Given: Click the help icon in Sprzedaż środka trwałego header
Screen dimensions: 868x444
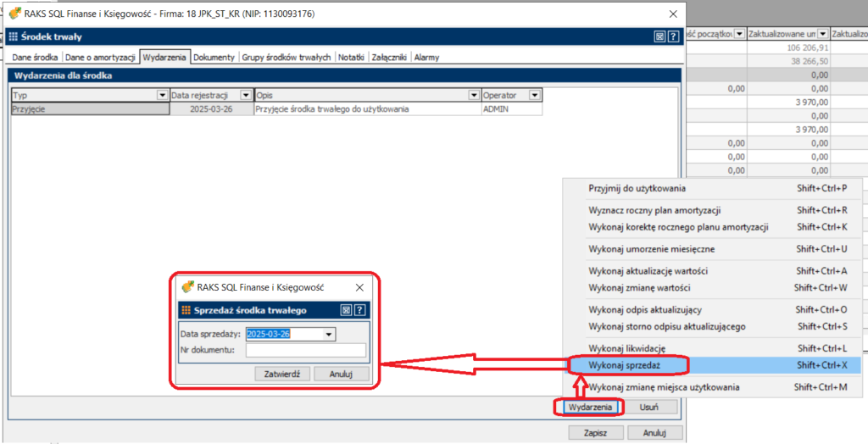Looking at the screenshot, I should 359,310.
